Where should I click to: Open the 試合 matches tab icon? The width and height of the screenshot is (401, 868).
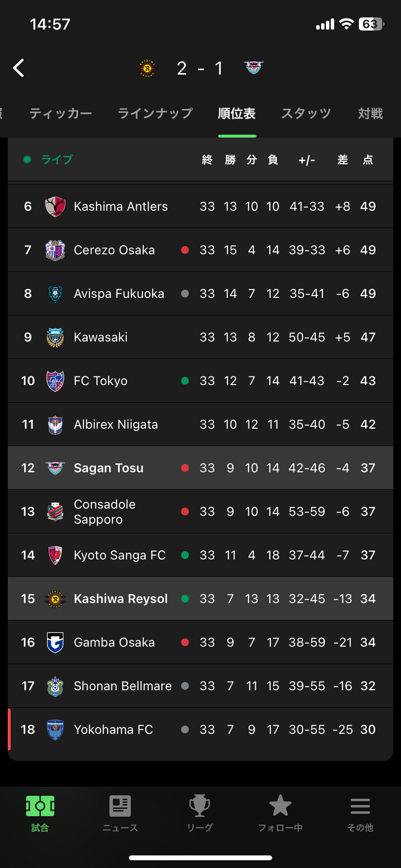coord(40,806)
